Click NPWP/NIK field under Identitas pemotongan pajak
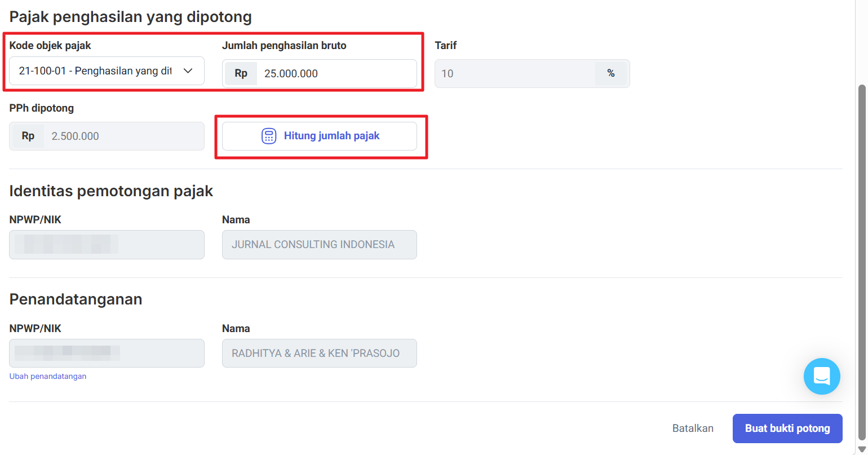The image size is (868, 455). click(107, 245)
